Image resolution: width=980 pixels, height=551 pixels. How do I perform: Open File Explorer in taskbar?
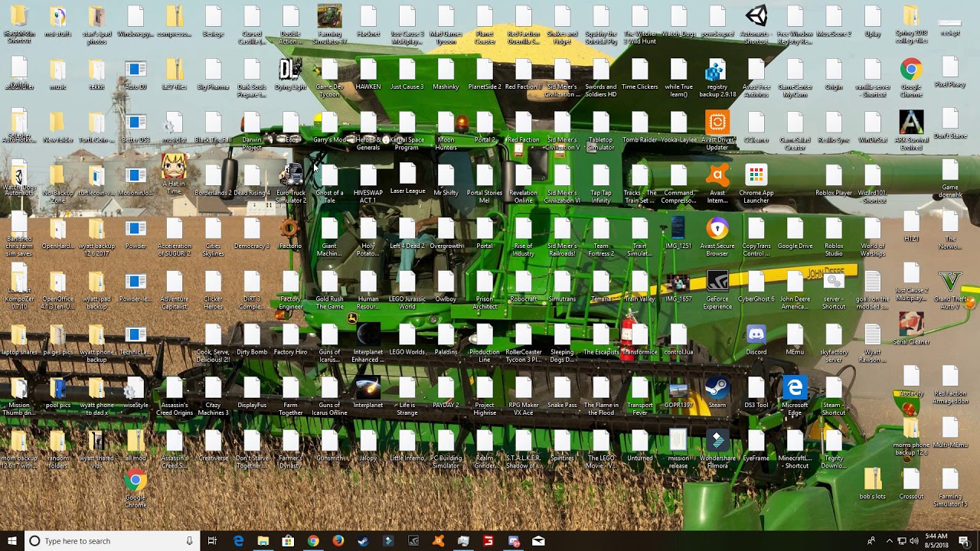point(263,541)
